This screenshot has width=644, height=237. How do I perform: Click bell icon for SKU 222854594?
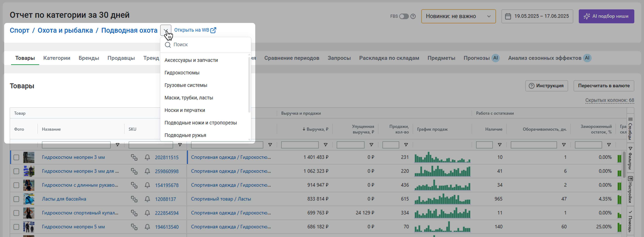pyautogui.click(x=147, y=213)
